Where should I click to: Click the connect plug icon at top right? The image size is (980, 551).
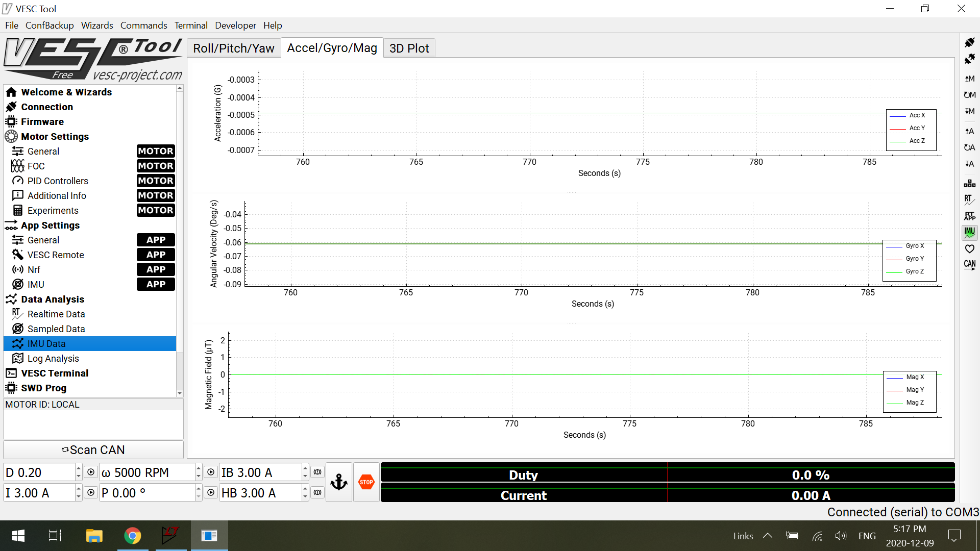point(969,42)
